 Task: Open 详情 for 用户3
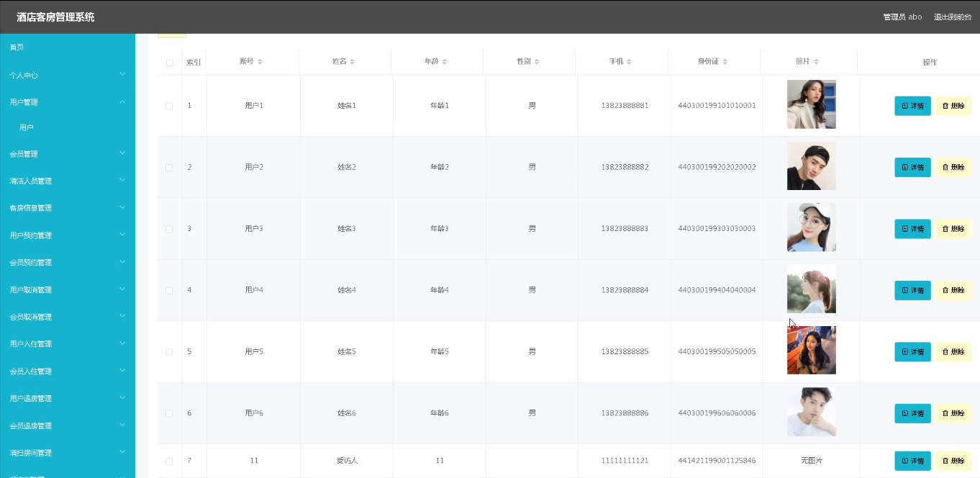point(912,229)
